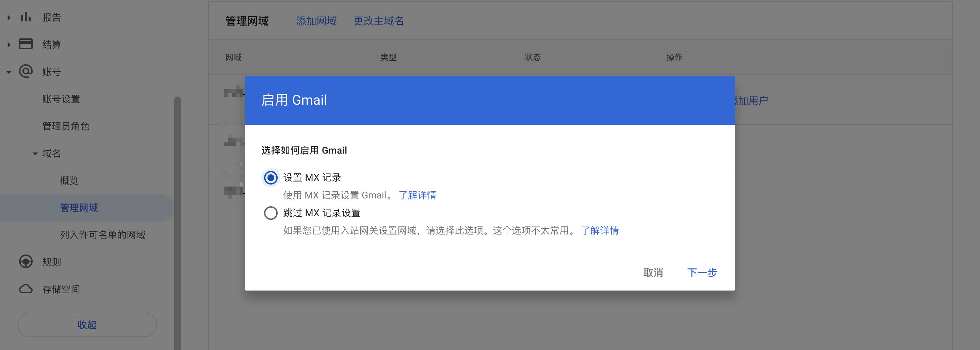Viewport: 980px width, 350px height.
Task: Expand the 结算 section arrow
Action: [9, 45]
